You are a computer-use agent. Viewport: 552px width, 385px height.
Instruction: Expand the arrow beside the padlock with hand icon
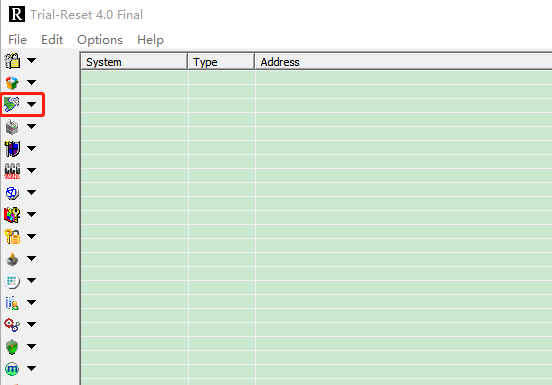click(x=32, y=61)
